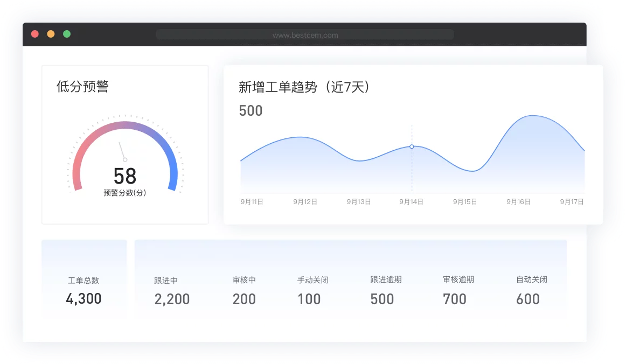The image size is (626, 364).
Task: Click the 9月16日 axis label
Action: pyautogui.click(x=518, y=202)
